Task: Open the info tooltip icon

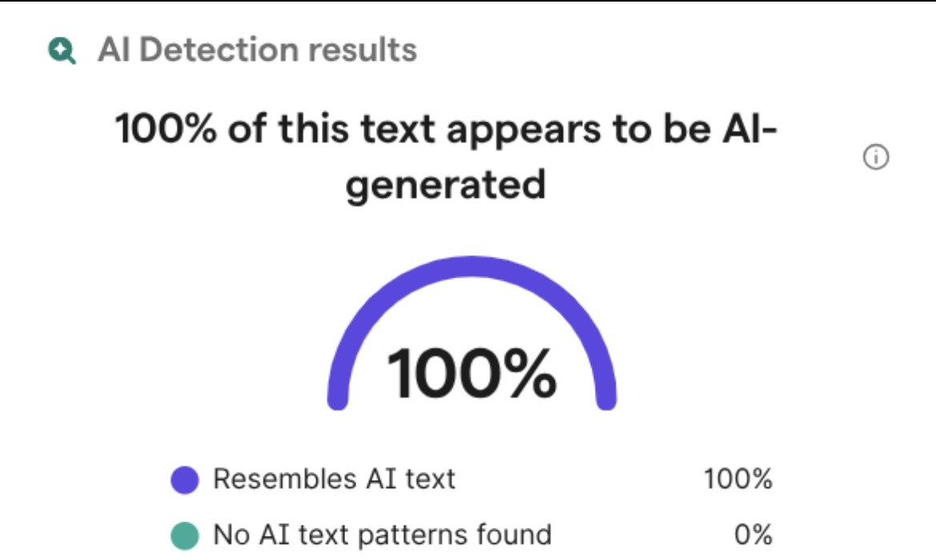Action: (876, 158)
